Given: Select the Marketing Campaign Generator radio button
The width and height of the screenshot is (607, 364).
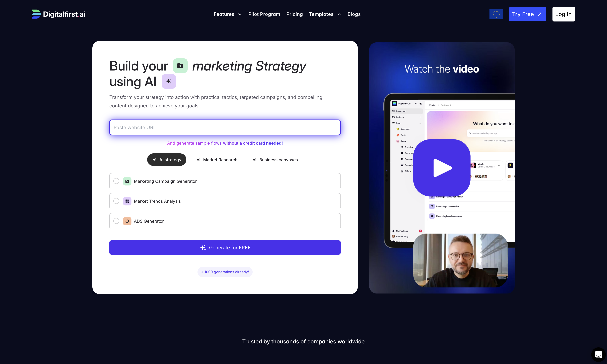Looking at the screenshot, I should (x=116, y=181).
